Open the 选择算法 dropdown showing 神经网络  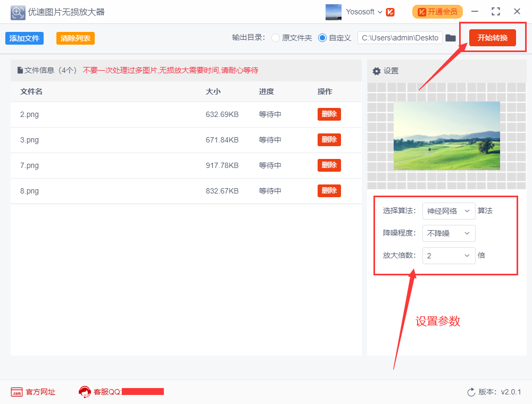coord(448,211)
